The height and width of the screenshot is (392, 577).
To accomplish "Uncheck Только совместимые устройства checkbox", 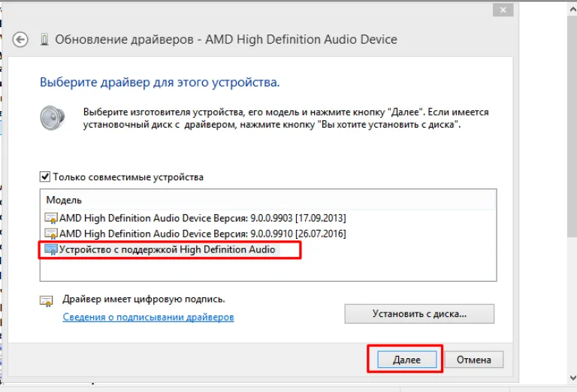I will [x=45, y=177].
